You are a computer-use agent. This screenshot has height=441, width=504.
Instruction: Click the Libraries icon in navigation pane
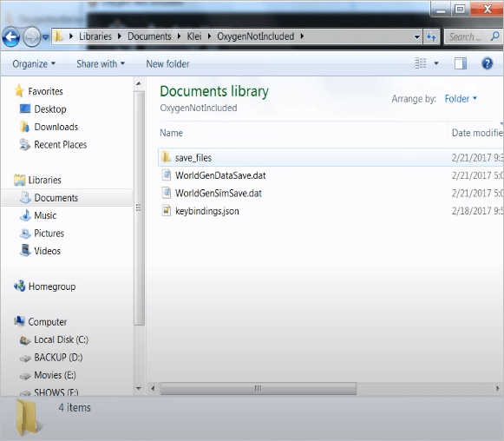[x=20, y=180]
